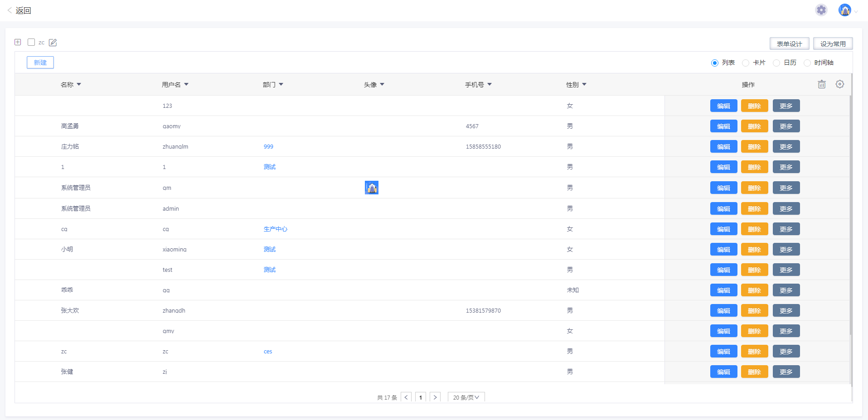The image size is (868, 420).
Task: Toggle the zc checkbox
Action: click(31, 42)
